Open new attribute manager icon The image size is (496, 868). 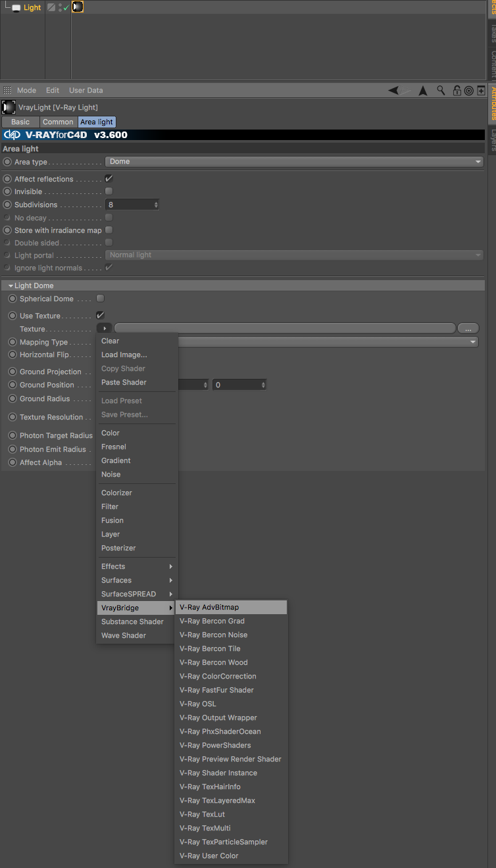point(481,90)
